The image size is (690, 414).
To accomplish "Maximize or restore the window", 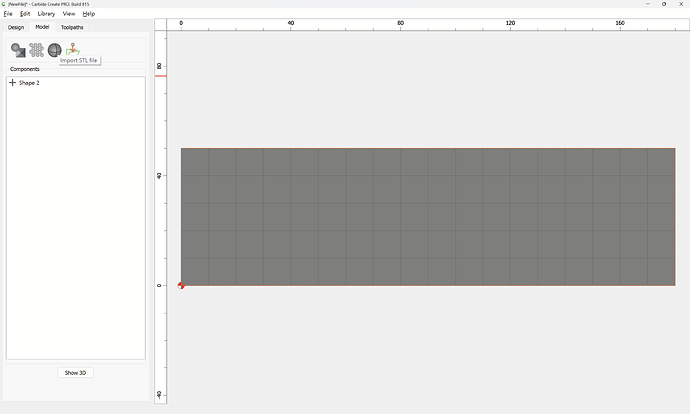I will pyautogui.click(x=664, y=4).
